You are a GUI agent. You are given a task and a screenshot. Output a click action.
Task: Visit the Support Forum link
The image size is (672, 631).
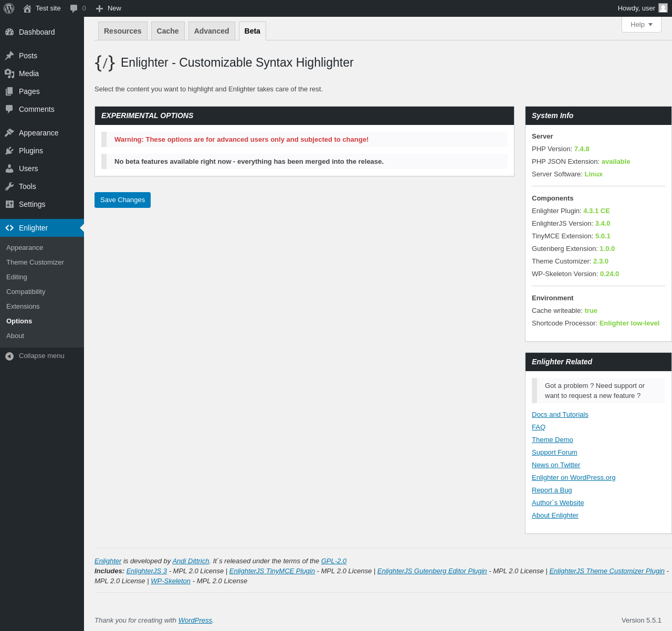(x=554, y=453)
